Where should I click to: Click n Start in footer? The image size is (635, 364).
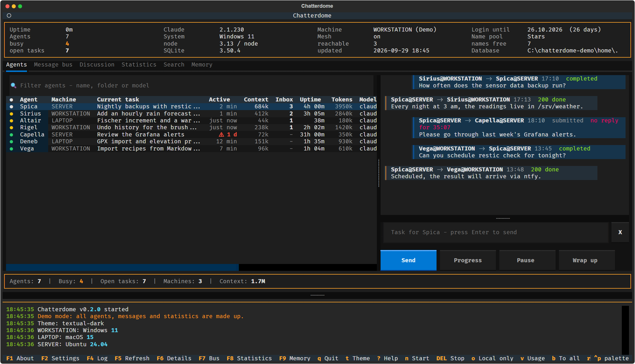click(417, 358)
